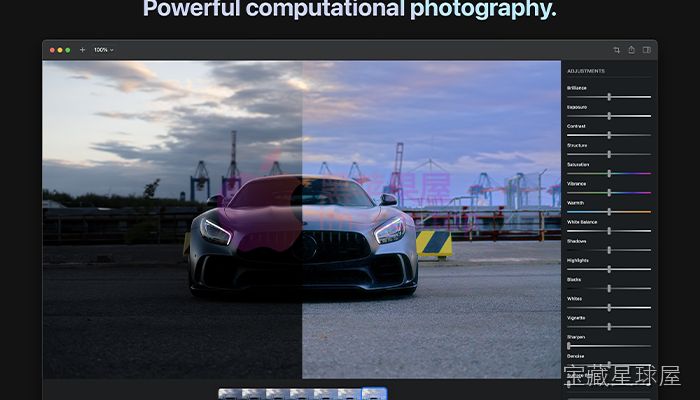Minimize the window with yellow button
This screenshot has width=700, height=400.
click(60, 50)
